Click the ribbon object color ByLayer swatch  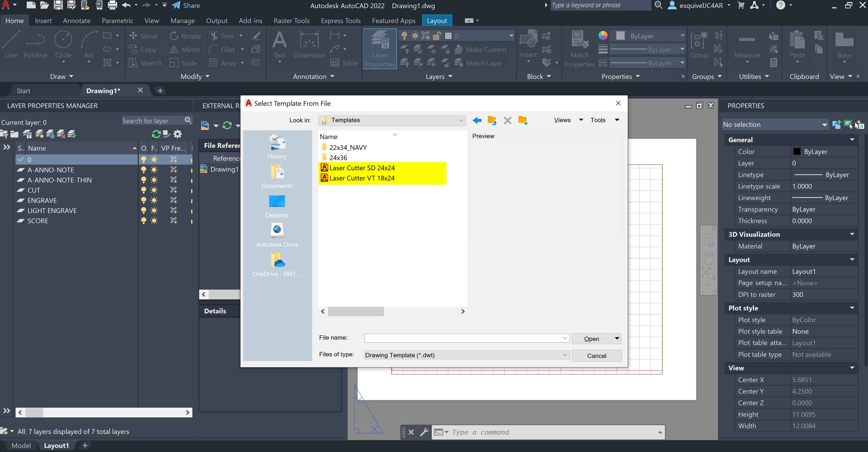(x=620, y=36)
